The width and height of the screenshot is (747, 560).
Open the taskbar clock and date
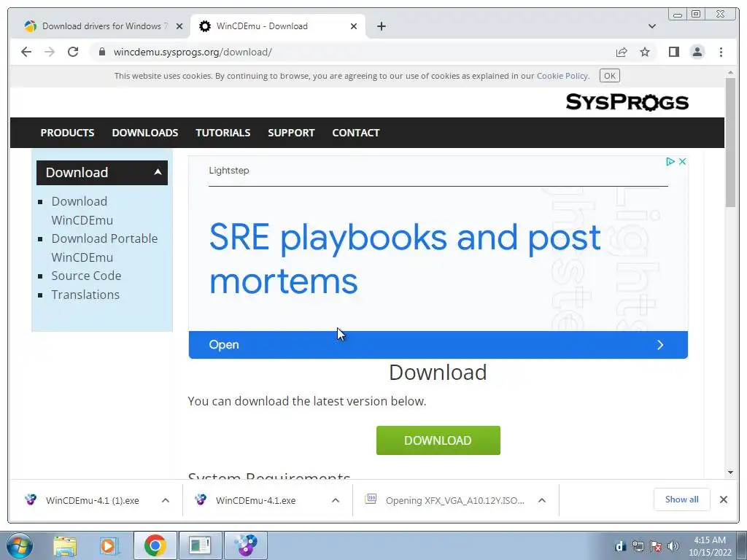click(710, 546)
